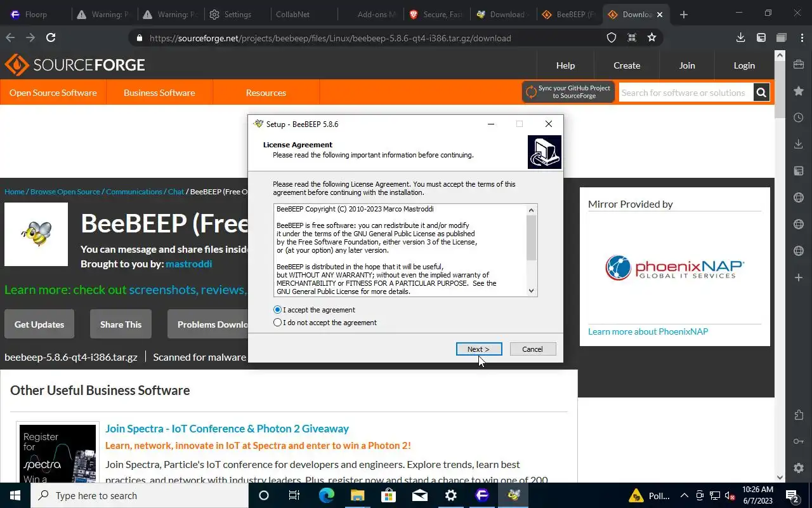Cancel the BeeBEEP setup wizard

click(532, 349)
